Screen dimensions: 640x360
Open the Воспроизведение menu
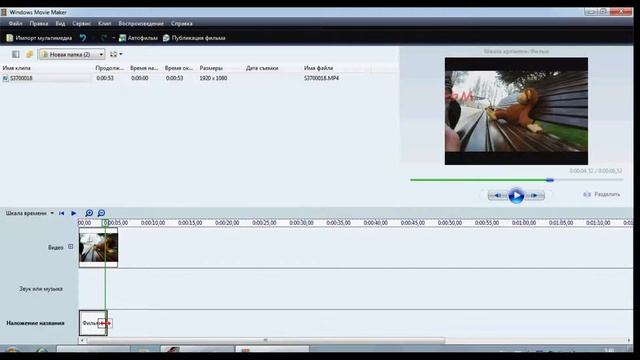point(141,24)
